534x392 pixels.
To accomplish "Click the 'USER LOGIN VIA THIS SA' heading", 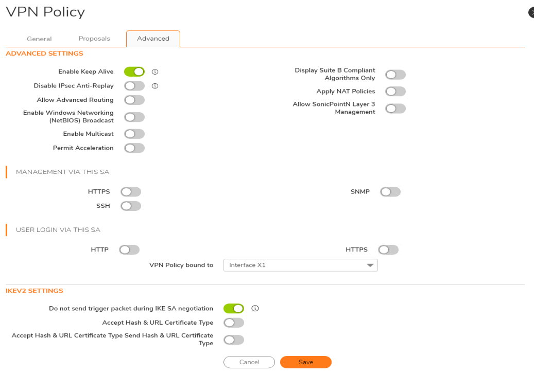I will (x=58, y=229).
